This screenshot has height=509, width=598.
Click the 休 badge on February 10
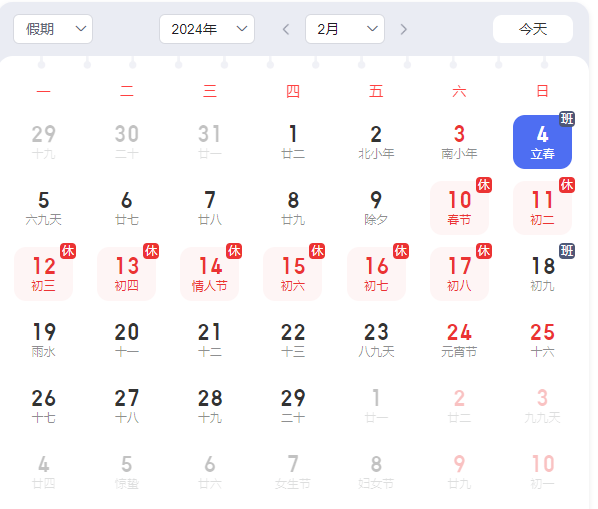click(x=484, y=185)
